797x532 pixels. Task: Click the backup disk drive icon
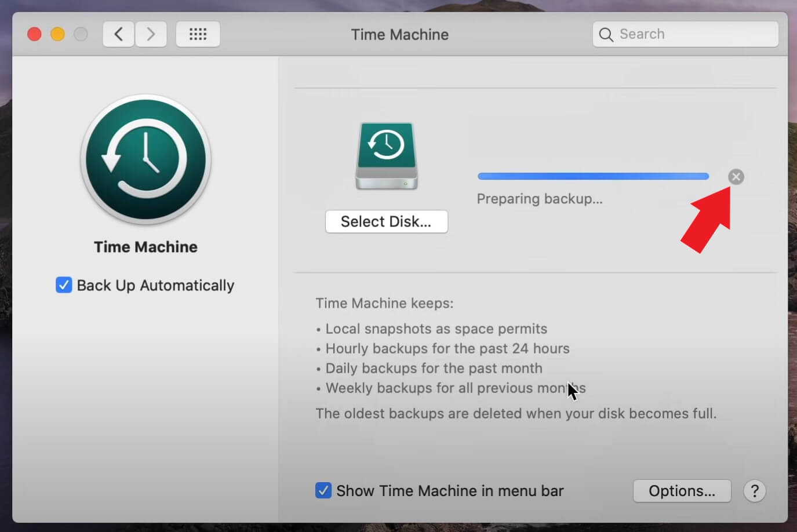[x=386, y=155]
